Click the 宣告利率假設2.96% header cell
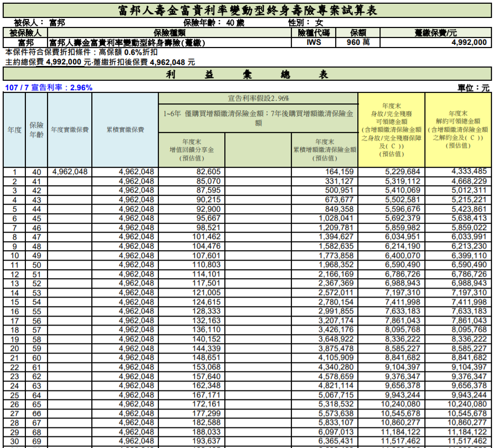The height and width of the screenshot is (448, 494). pos(258,98)
